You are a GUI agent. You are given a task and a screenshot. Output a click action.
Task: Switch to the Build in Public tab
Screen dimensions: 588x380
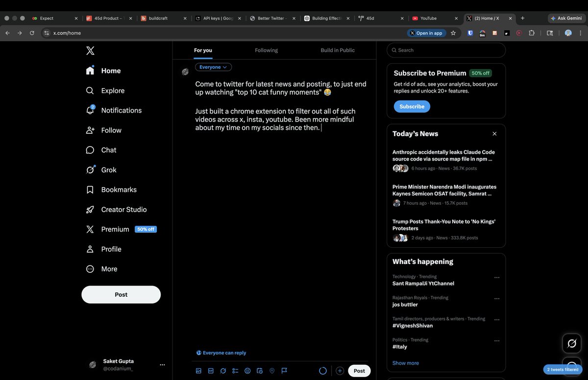click(x=338, y=50)
